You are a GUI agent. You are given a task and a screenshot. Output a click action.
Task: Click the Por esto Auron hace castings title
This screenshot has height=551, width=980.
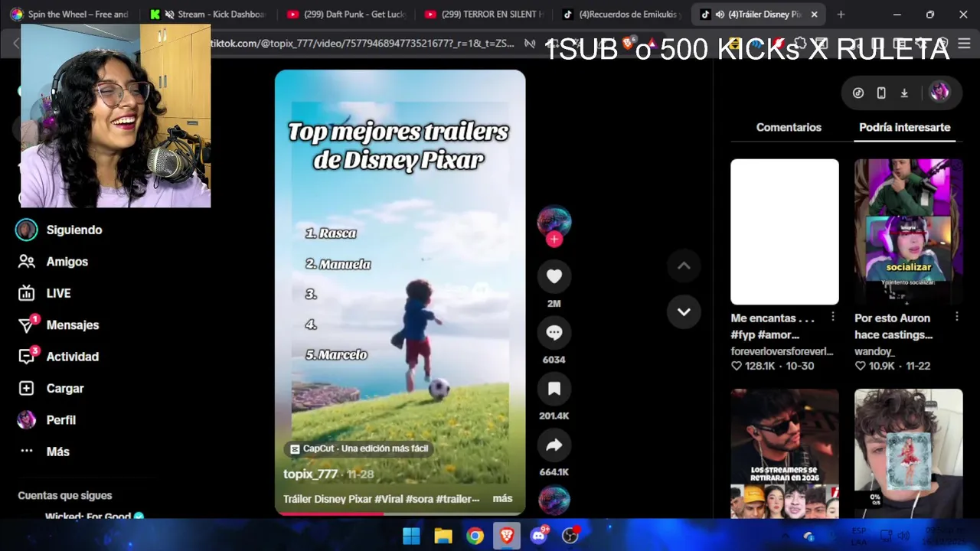coord(893,326)
